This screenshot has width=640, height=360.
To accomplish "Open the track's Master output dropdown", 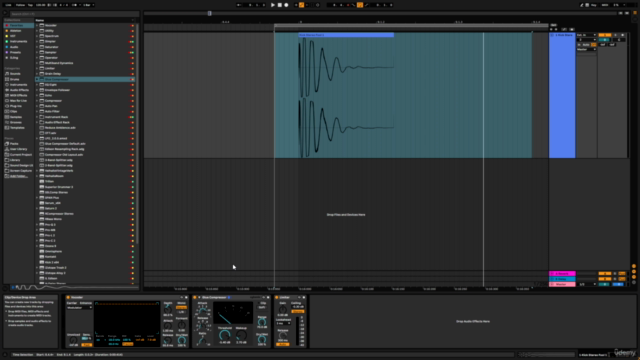I will [586, 49].
